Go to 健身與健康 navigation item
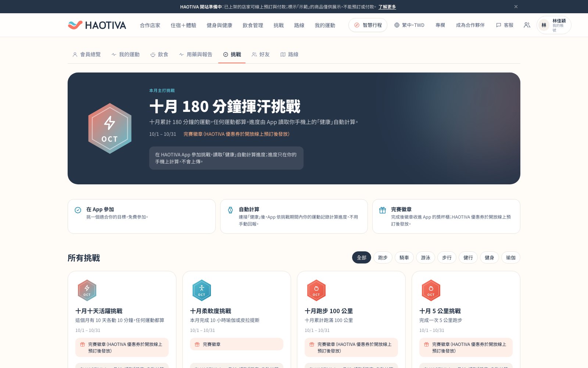The image size is (588, 368). click(219, 25)
